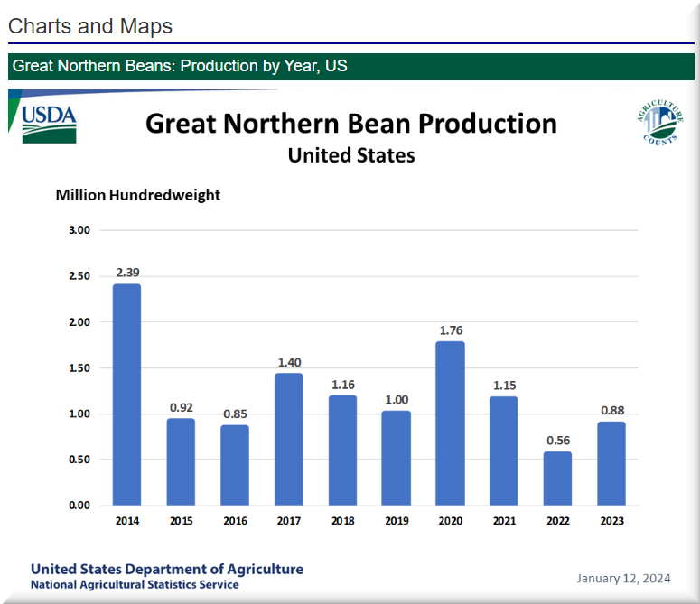
Task: Select the 2016 bar showing 0.85
Action: pyautogui.click(x=234, y=465)
